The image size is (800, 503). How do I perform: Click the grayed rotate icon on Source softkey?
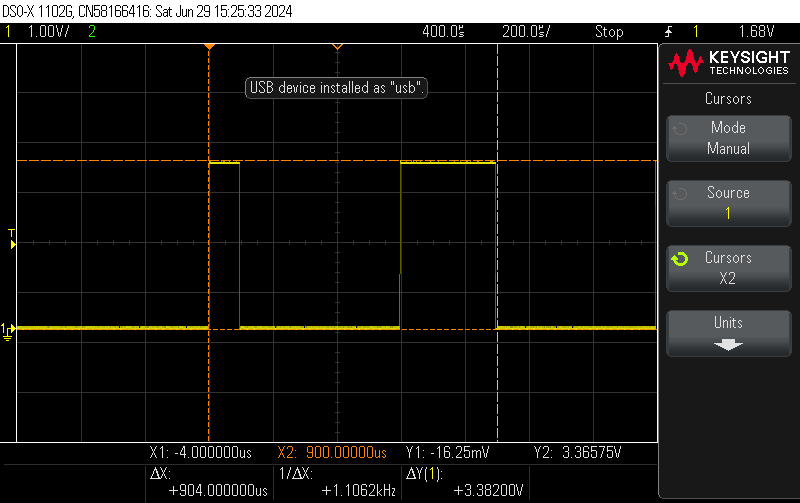680,194
